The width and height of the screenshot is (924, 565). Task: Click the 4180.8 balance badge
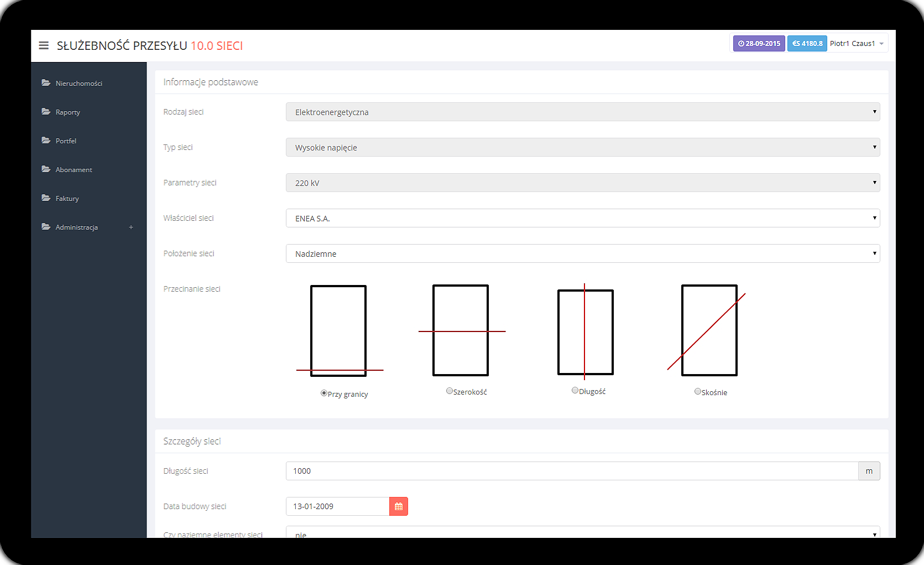[x=807, y=43]
